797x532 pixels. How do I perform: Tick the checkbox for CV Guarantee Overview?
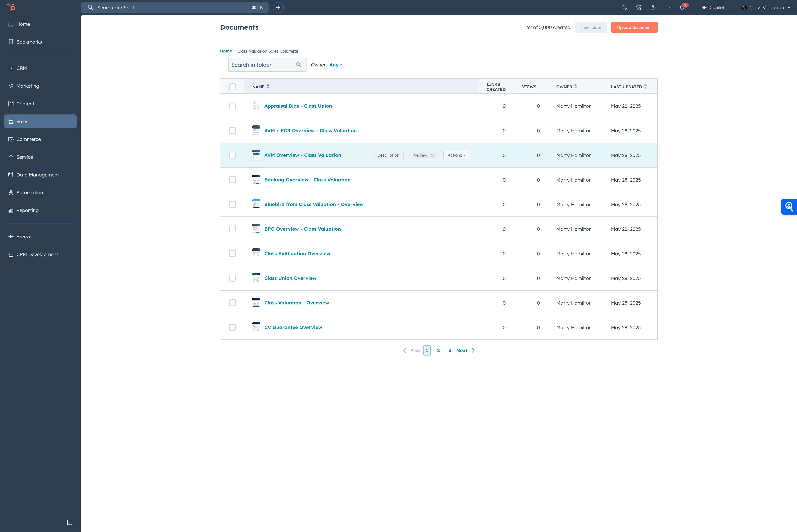tap(232, 327)
